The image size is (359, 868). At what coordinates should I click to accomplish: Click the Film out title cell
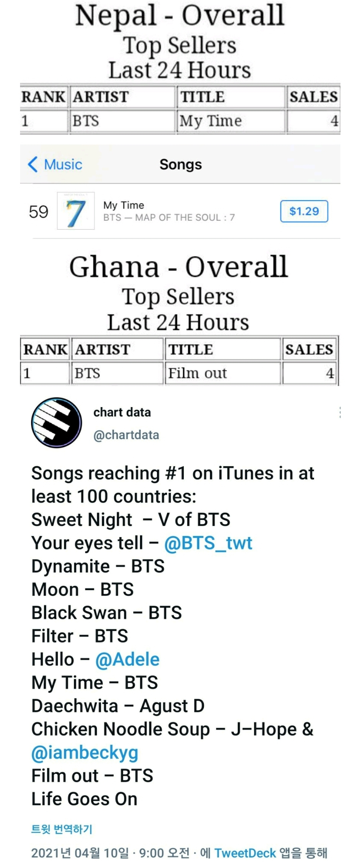198,373
